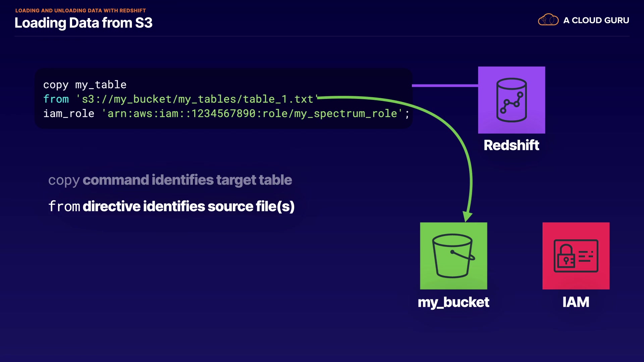The height and width of the screenshot is (362, 644).
Task: Click the IAM role ARN string
Action: coord(252,114)
